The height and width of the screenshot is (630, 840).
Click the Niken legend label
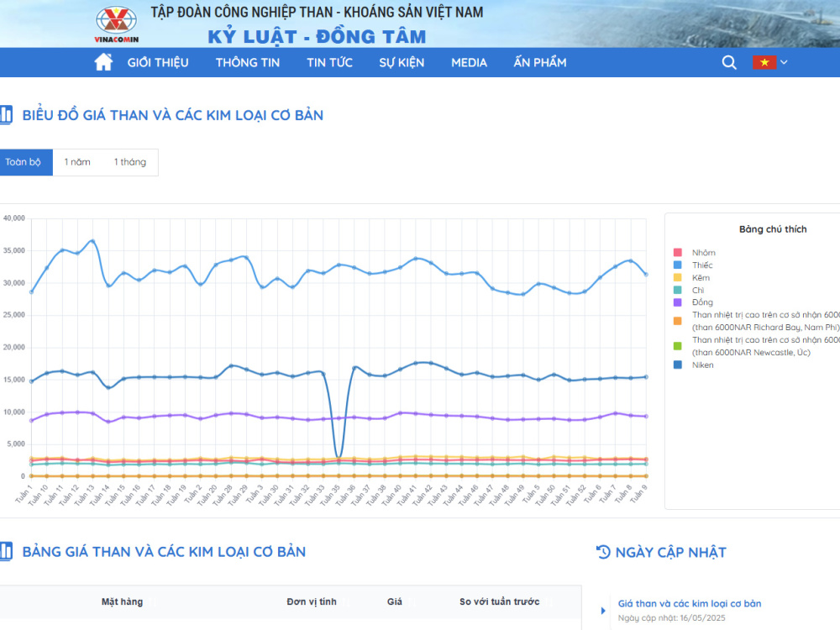pos(702,365)
